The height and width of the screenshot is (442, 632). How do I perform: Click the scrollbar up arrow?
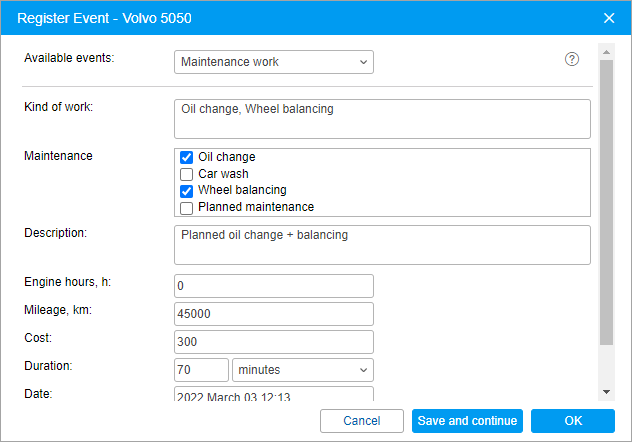point(606,50)
